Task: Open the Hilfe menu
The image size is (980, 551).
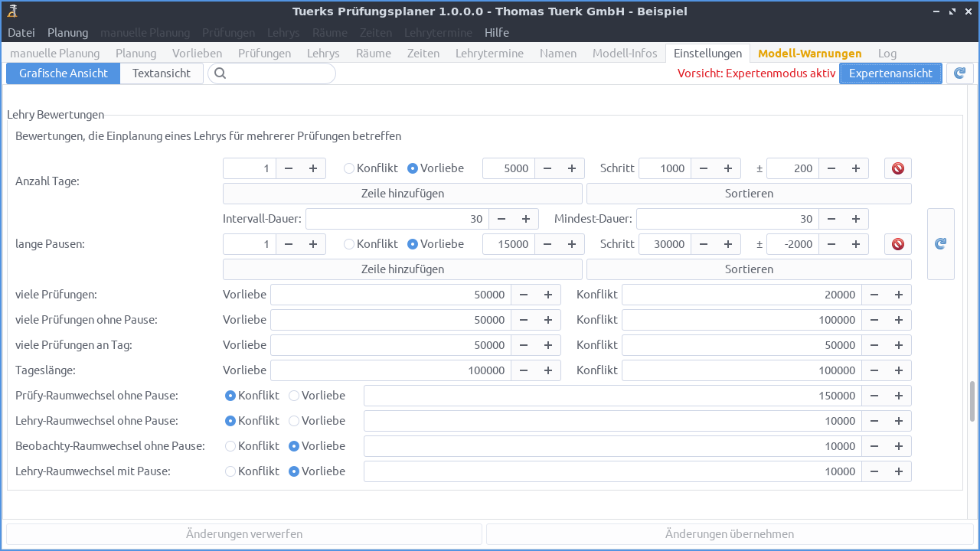Action: click(x=496, y=32)
